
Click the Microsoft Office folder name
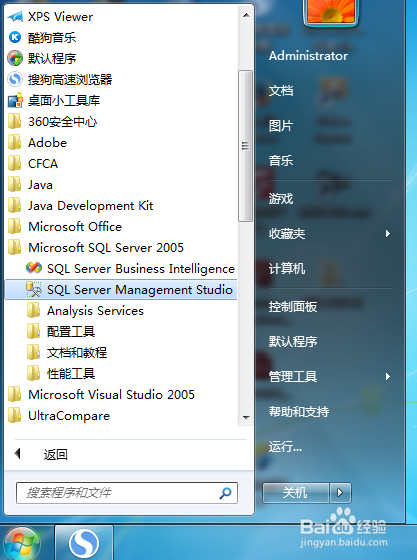point(75,227)
